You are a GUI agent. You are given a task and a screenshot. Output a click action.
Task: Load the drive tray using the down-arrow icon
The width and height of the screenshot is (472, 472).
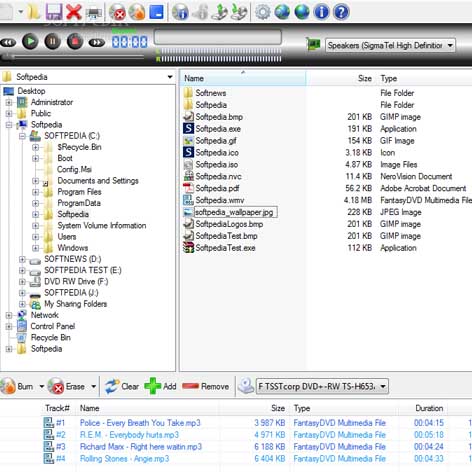239,12
